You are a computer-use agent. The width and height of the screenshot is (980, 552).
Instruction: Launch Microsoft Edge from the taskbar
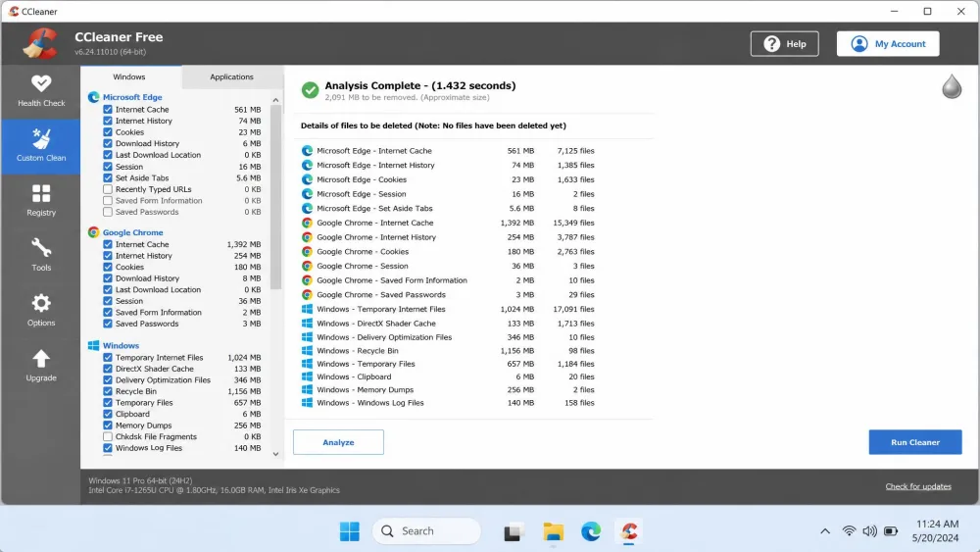[x=591, y=531]
